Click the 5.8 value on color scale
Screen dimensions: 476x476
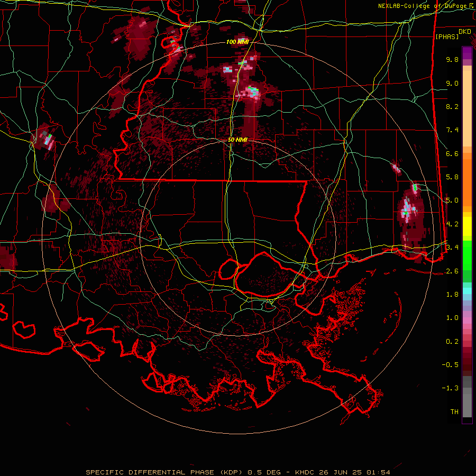[452, 177]
